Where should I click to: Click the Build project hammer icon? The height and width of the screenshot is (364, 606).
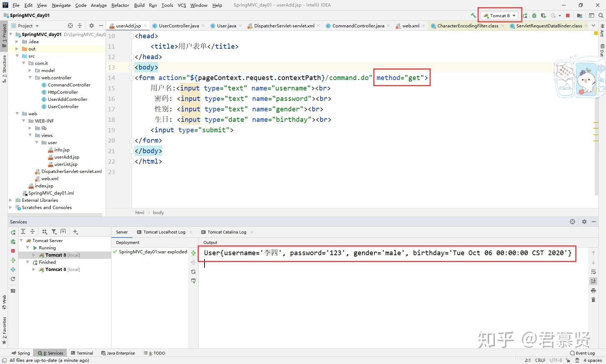473,15
